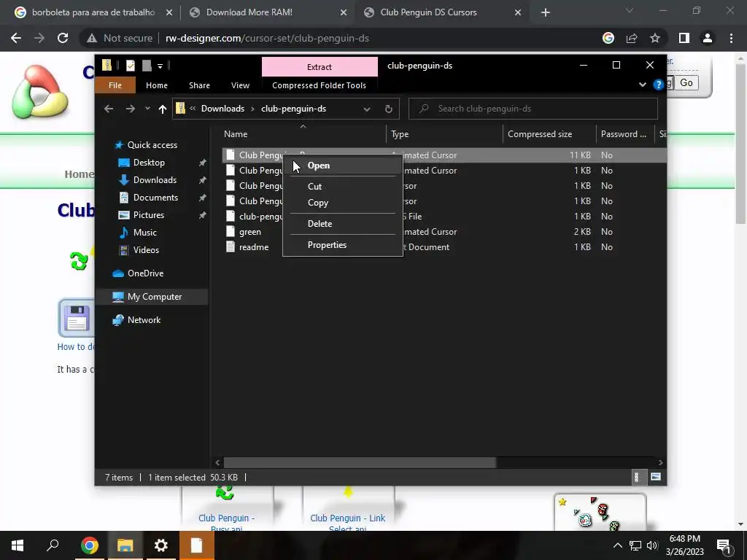This screenshot has width=747, height=560.
Task: Close the Download More RAM! tab
Action: [344, 13]
